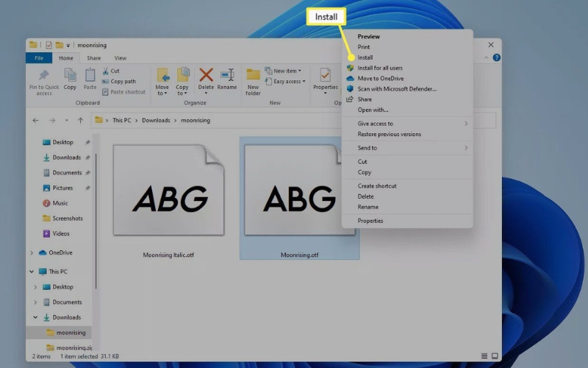The width and height of the screenshot is (588, 368).
Task: Open Documents in Quick access
Action: click(67, 172)
